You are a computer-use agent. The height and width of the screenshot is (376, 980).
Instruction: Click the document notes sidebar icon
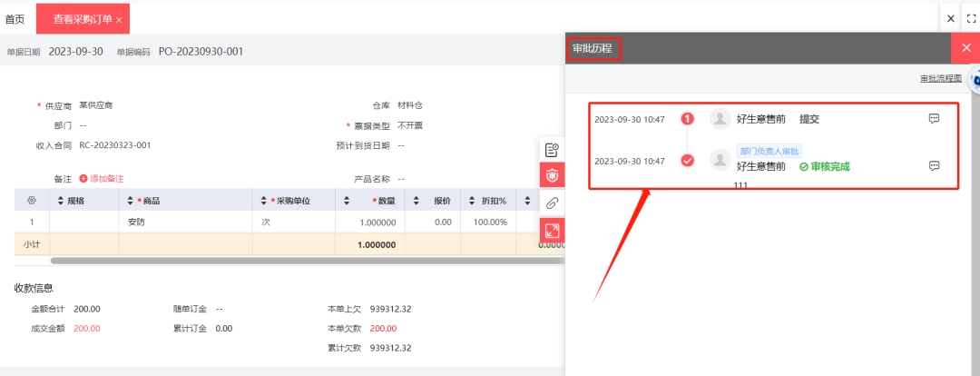(552, 150)
